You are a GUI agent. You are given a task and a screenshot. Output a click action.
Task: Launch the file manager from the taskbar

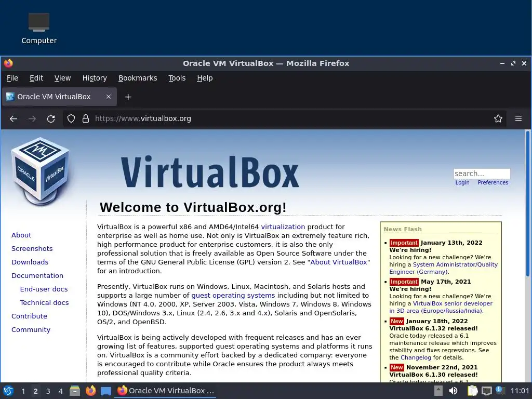point(75,391)
